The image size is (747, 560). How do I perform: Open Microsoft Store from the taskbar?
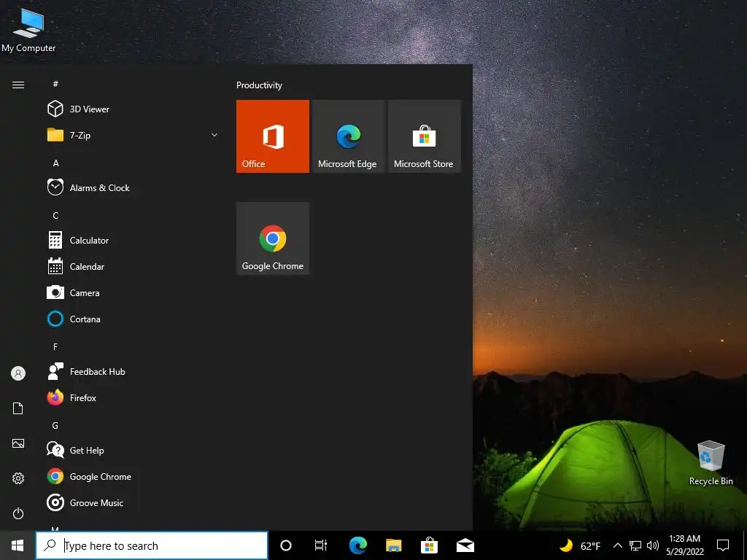pos(429,545)
